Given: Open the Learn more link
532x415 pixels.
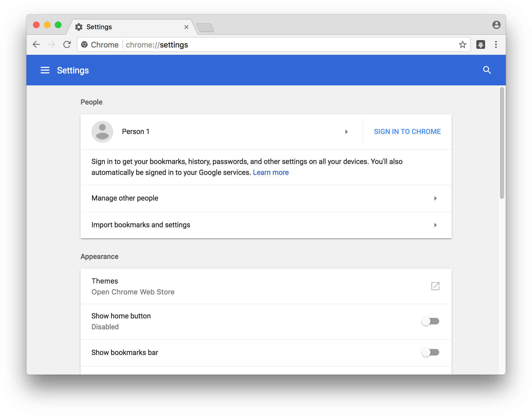Looking at the screenshot, I should pyautogui.click(x=271, y=172).
